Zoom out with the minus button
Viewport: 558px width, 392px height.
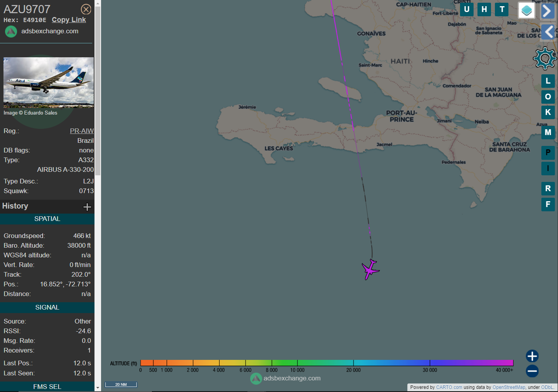[x=532, y=371]
